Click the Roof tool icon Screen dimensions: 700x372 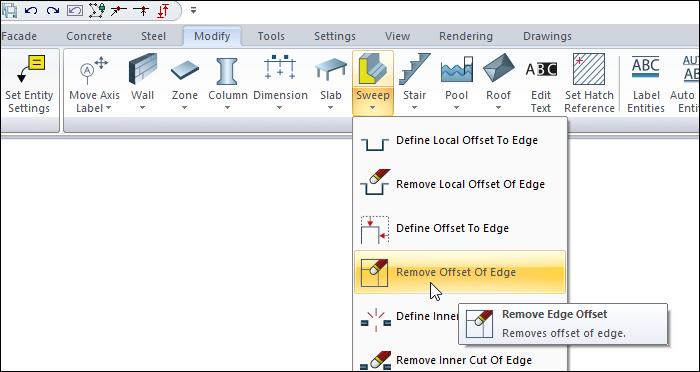pos(499,68)
